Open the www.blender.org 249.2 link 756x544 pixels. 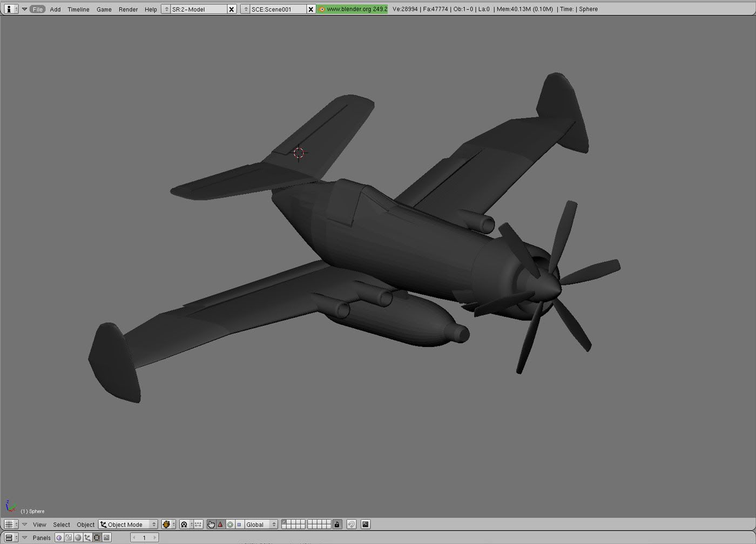coord(352,9)
